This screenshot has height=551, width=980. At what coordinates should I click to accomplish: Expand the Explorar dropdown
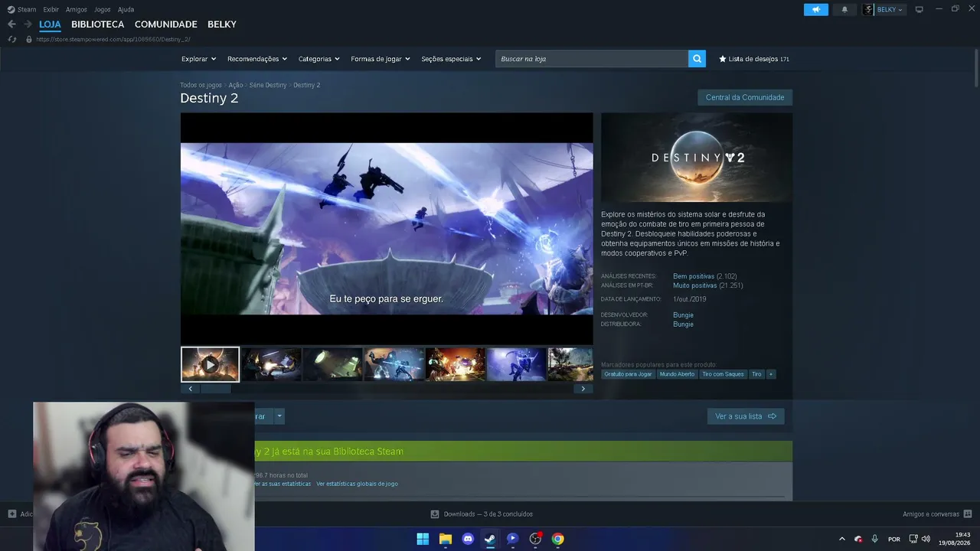pos(198,59)
